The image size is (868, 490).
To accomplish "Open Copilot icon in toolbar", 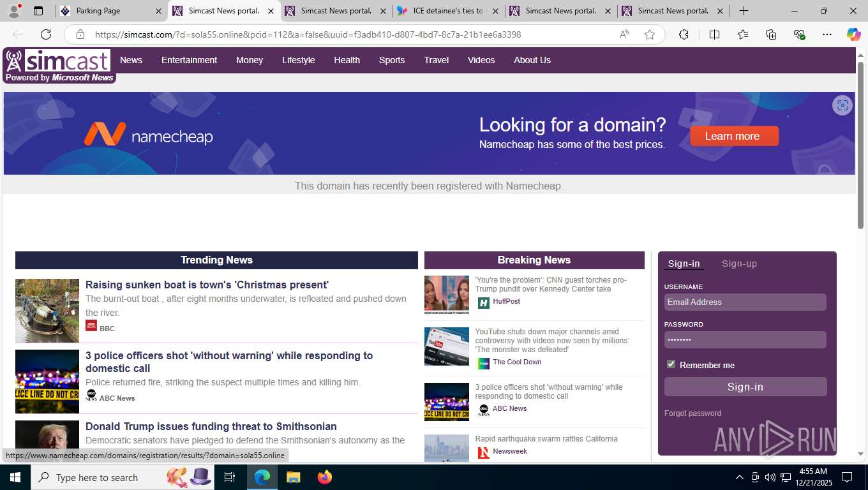I will pyautogui.click(x=853, y=34).
